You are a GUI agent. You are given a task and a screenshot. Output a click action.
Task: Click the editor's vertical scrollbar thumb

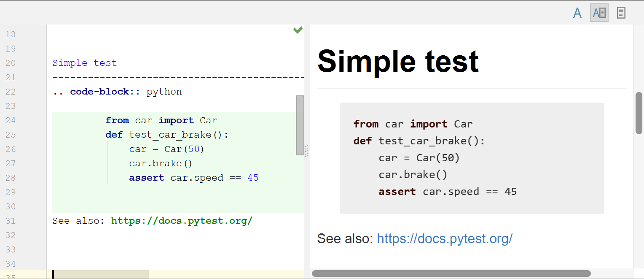pyautogui.click(x=300, y=125)
